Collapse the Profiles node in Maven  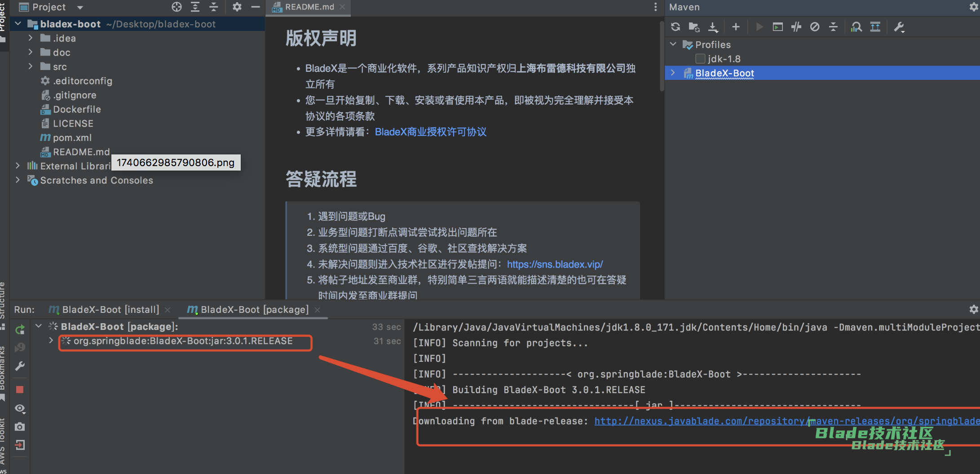(x=673, y=44)
